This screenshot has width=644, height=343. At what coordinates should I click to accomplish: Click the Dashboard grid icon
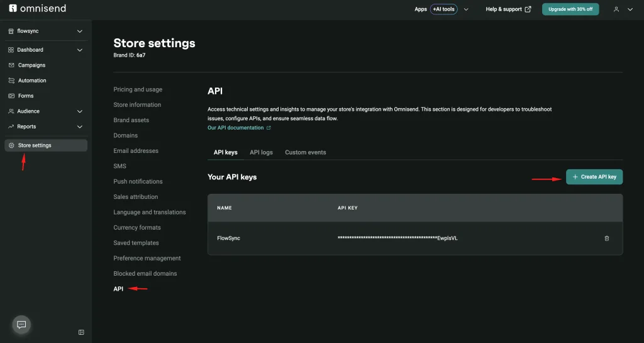coord(11,50)
